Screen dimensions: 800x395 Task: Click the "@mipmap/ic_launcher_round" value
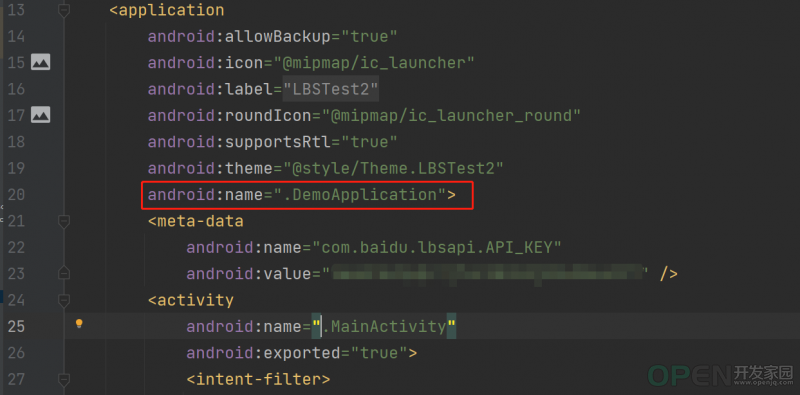pyautogui.click(x=451, y=116)
